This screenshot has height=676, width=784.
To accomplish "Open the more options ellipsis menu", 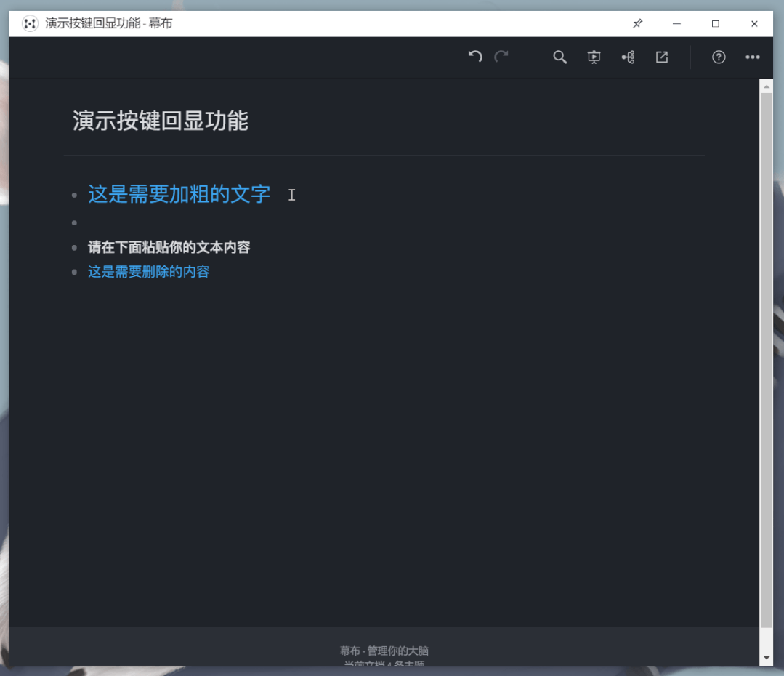I will click(753, 57).
